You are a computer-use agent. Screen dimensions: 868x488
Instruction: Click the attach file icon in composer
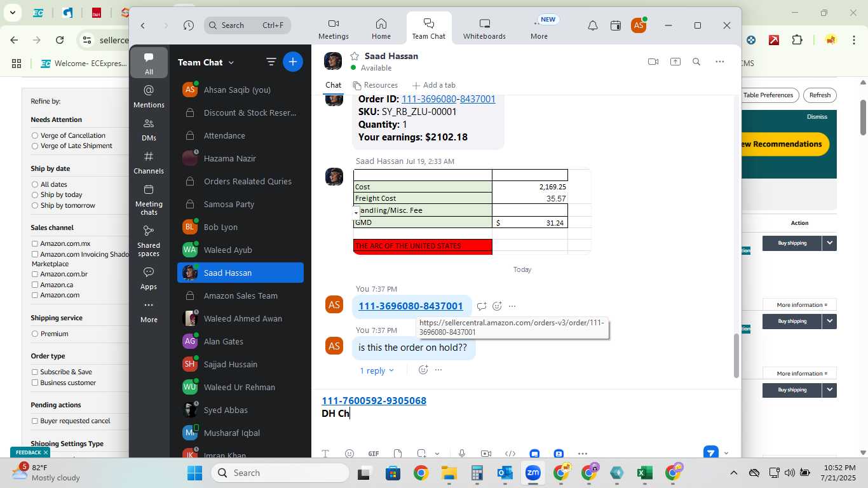tap(398, 454)
